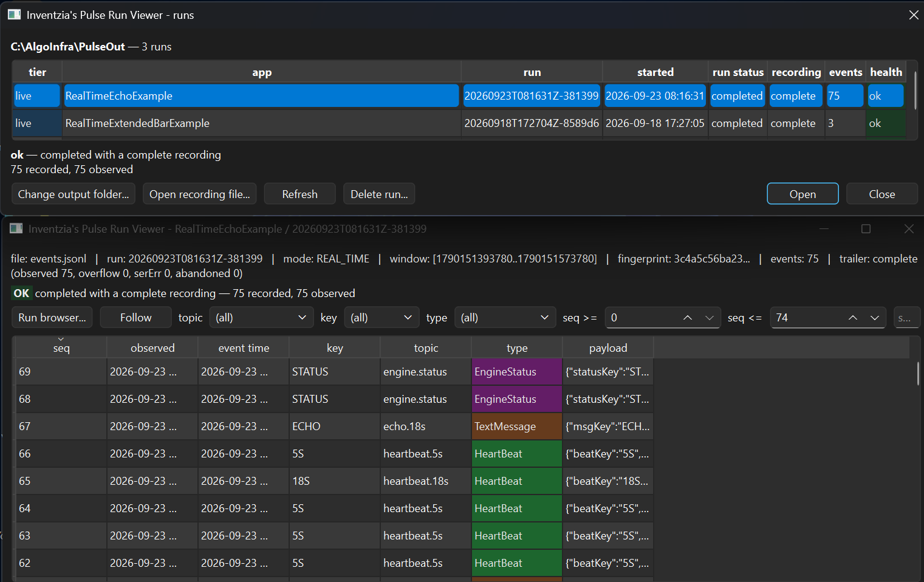Maximize the RealTimeEchoExample viewer window
The image size is (924, 582).
(x=866, y=228)
